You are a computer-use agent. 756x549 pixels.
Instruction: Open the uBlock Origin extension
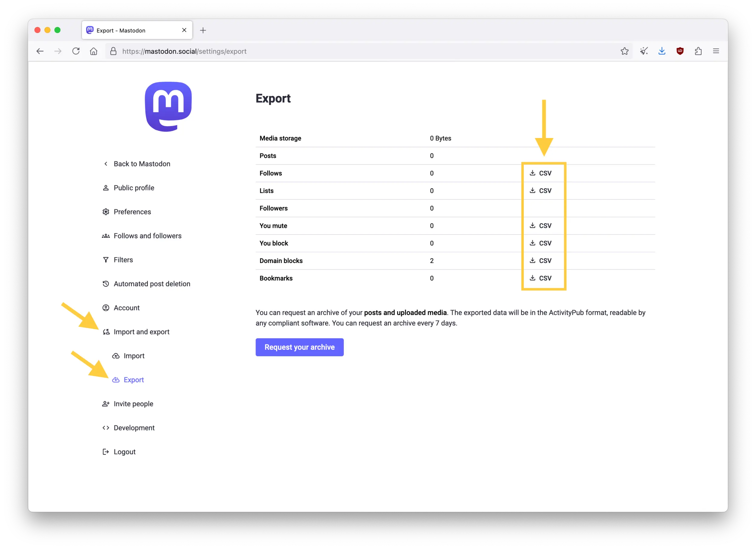click(x=680, y=51)
